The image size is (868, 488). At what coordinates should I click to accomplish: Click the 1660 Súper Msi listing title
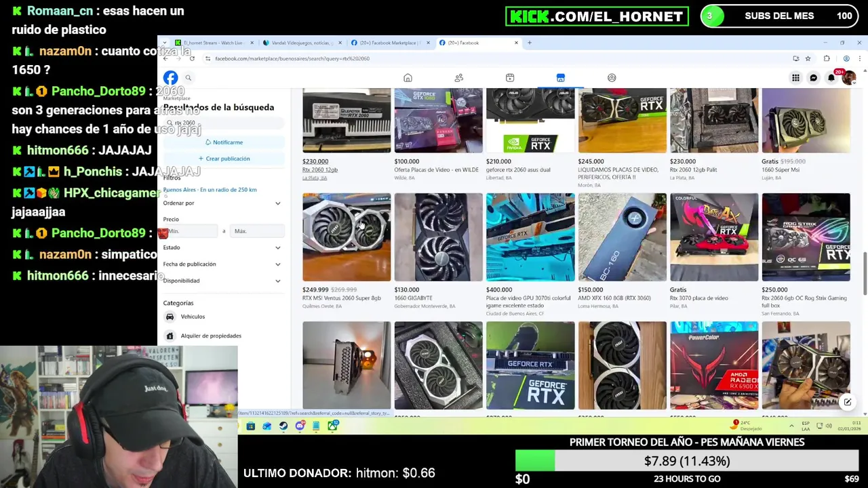[781, 170]
